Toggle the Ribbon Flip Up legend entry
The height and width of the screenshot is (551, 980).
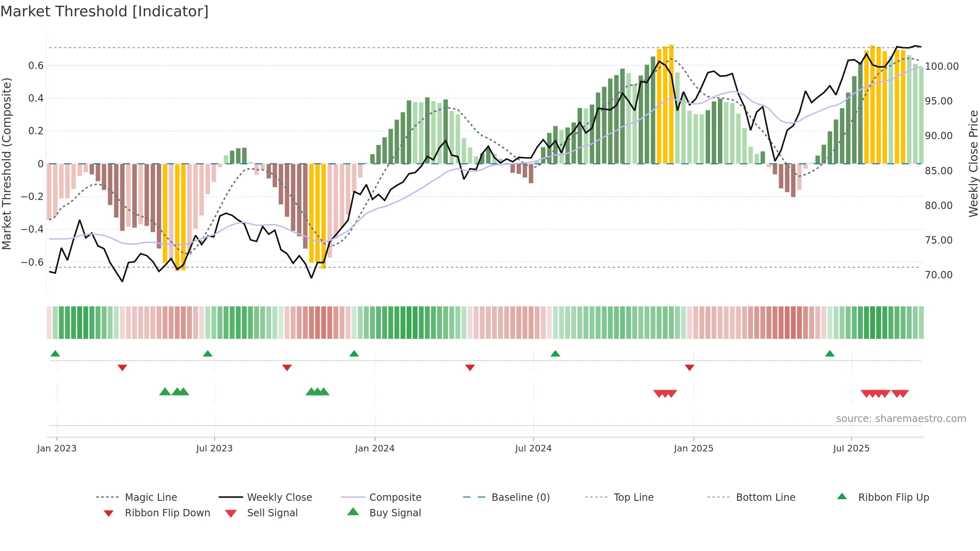[883, 497]
